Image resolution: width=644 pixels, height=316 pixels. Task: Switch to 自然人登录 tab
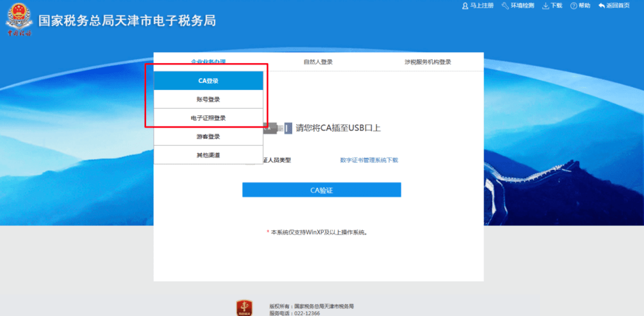click(318, 62)
